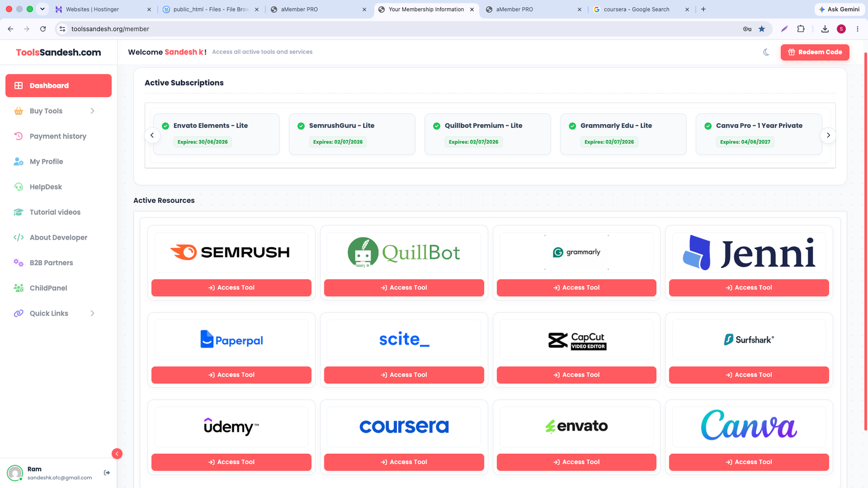Show next subscriptions with right arrow

828,135
